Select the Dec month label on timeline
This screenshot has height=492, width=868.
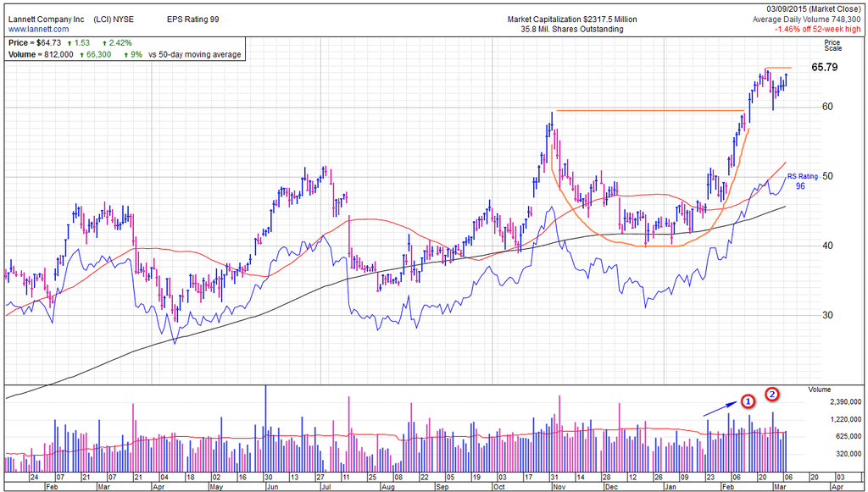(612, 487)
